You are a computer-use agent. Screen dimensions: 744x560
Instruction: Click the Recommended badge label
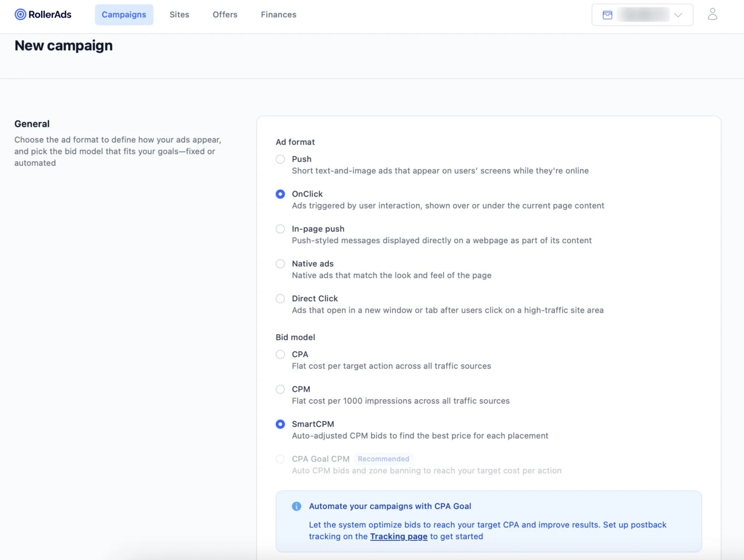coord(383,459)
